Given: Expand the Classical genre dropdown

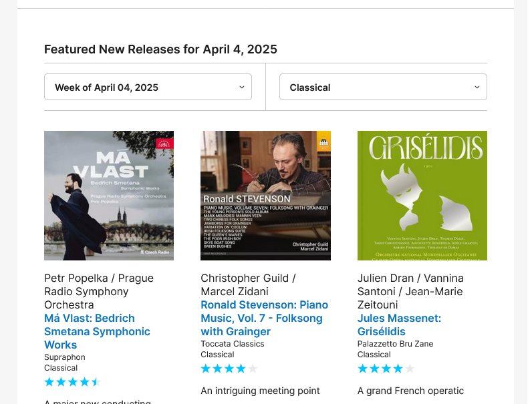Looking at the screenshot, I should pos(382,87).
